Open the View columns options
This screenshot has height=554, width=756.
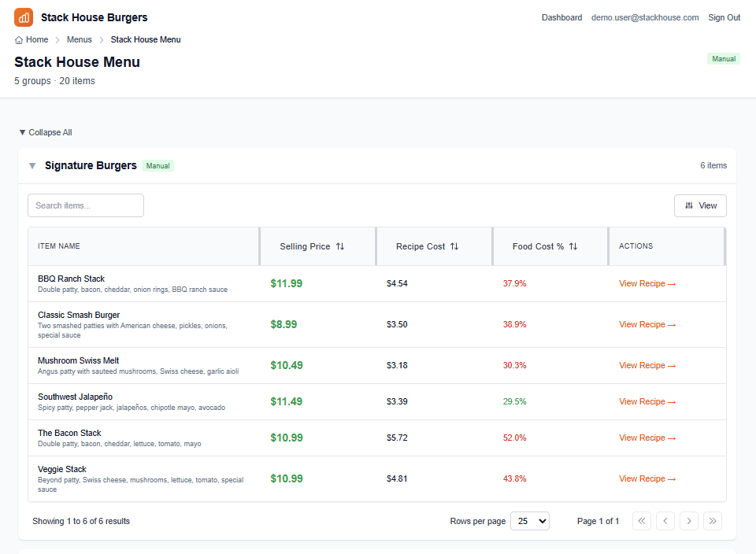(699, 205)
